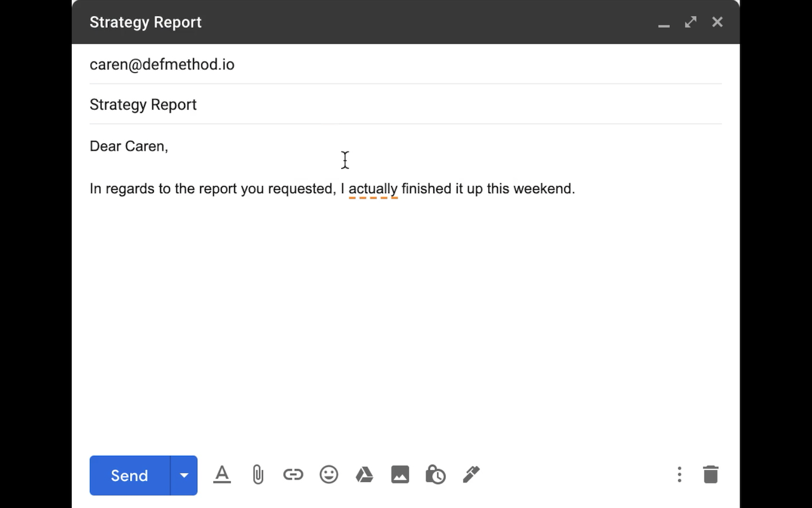Open the More options three-dot menu
Image resolution: width=812 pixels, height=508 pixels.
(679, 474)
